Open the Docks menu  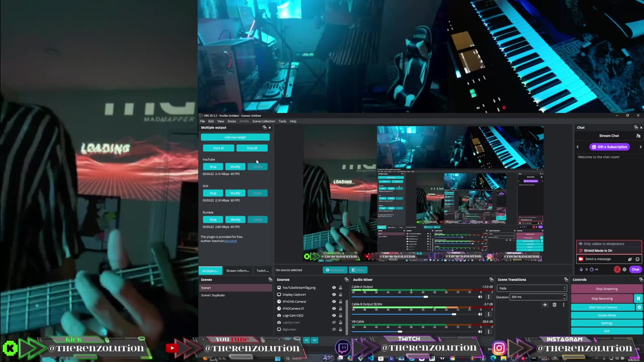point(231,121)
